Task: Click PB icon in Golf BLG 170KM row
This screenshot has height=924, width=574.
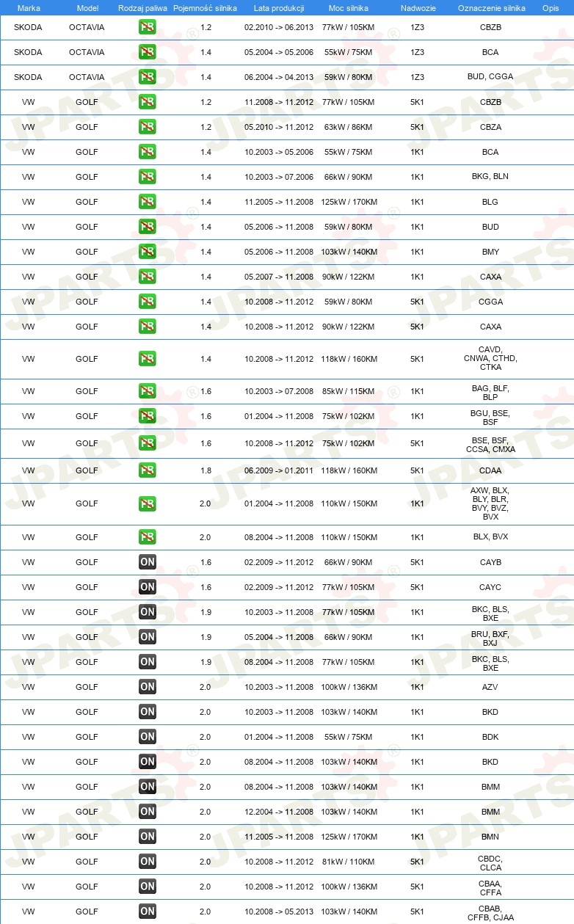Action: [148, 202]
